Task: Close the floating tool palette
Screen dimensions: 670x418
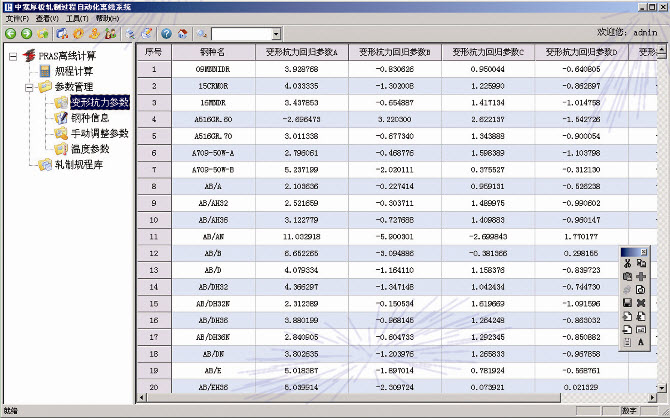Action: pos(643,251)
